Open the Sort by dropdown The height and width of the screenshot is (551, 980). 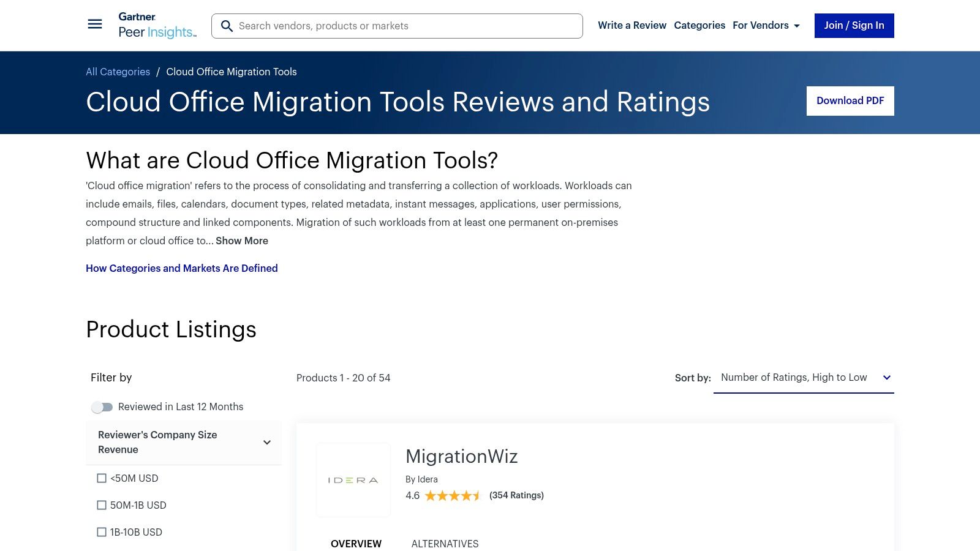pos(804,378)
